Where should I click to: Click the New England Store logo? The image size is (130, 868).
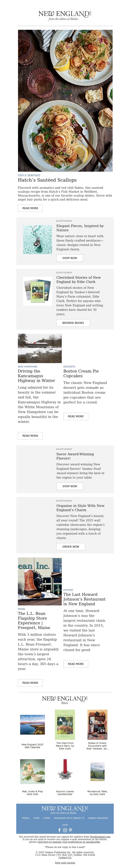(65, 700)
